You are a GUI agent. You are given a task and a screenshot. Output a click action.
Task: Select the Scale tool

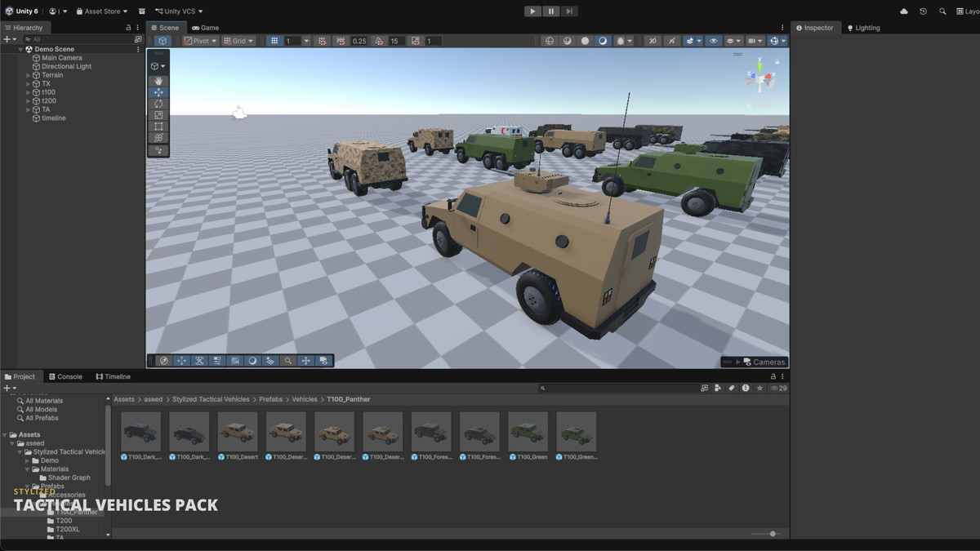pyautogui.click(x=158, y=115)
